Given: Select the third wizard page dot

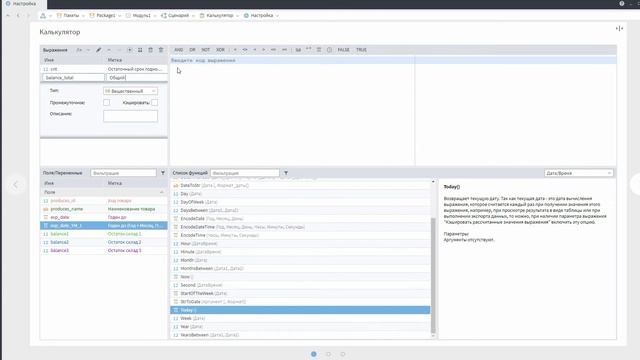Looking at the screenshot, I should [x=343, y=354].
